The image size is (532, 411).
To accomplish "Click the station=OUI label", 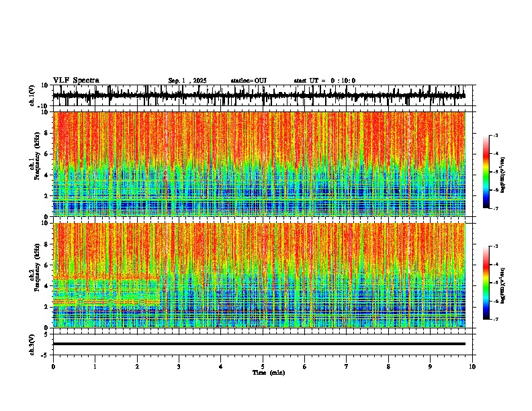I will click(x=249, y=81).
